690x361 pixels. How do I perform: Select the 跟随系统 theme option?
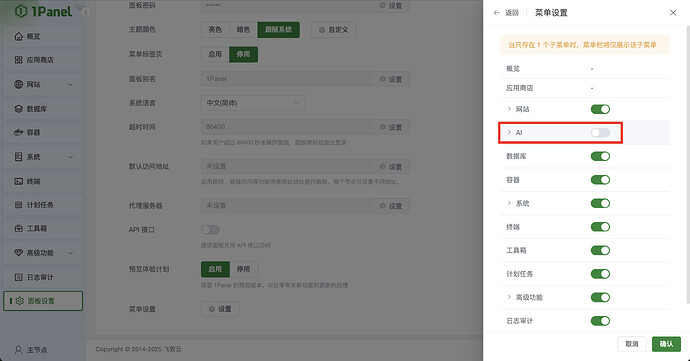279,29
